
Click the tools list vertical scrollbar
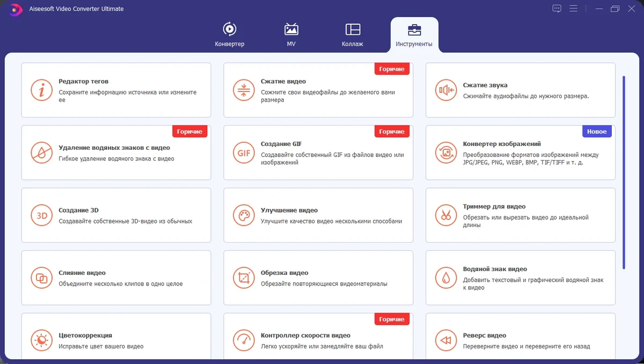624,172
